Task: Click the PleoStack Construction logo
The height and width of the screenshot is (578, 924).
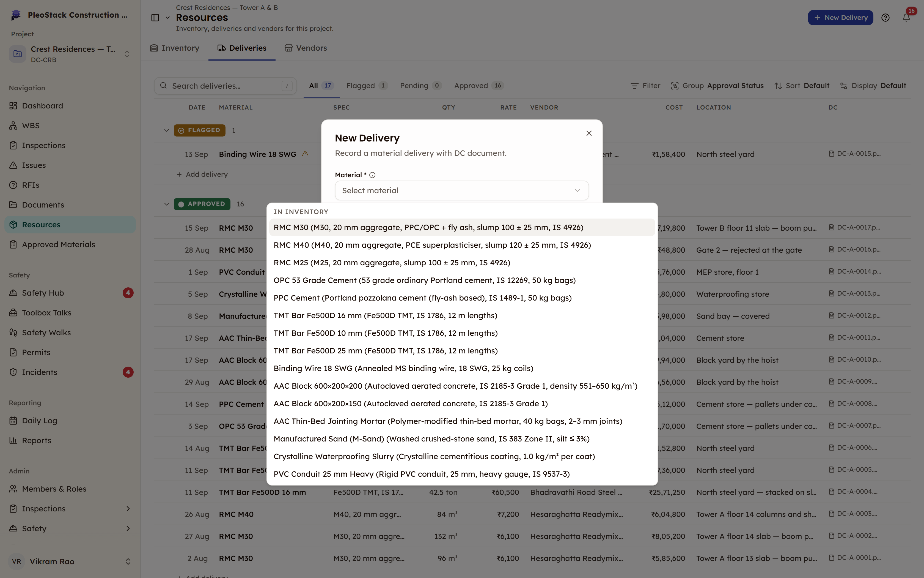Action: pyautogui.click(x=16, y=15)
